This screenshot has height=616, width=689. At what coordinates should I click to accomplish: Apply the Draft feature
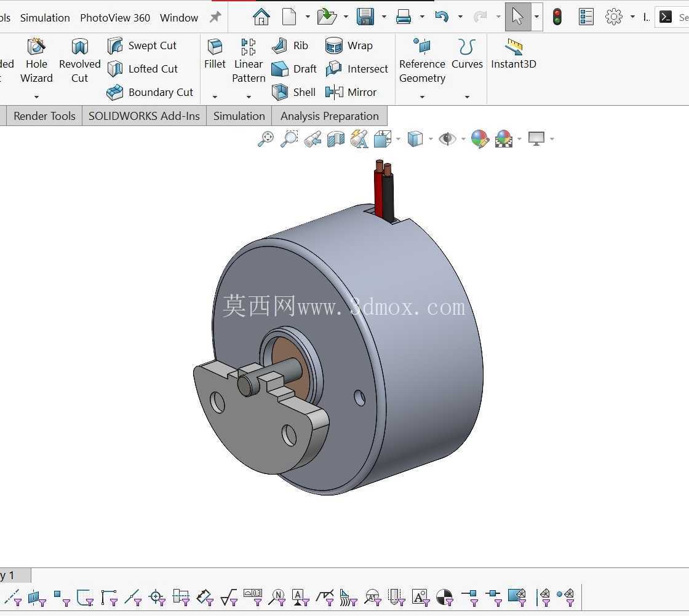coord(293,69)
